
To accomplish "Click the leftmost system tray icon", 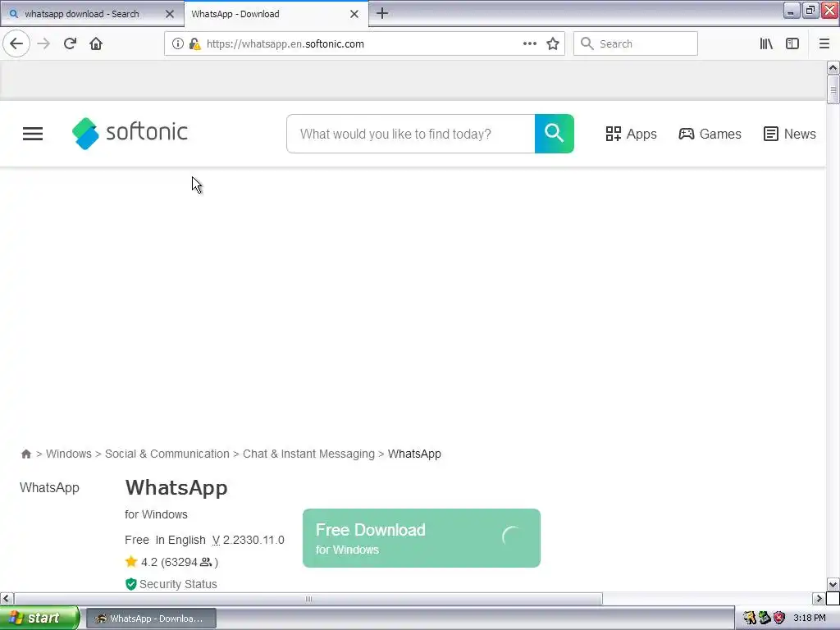I will click(x=749, y=619).
